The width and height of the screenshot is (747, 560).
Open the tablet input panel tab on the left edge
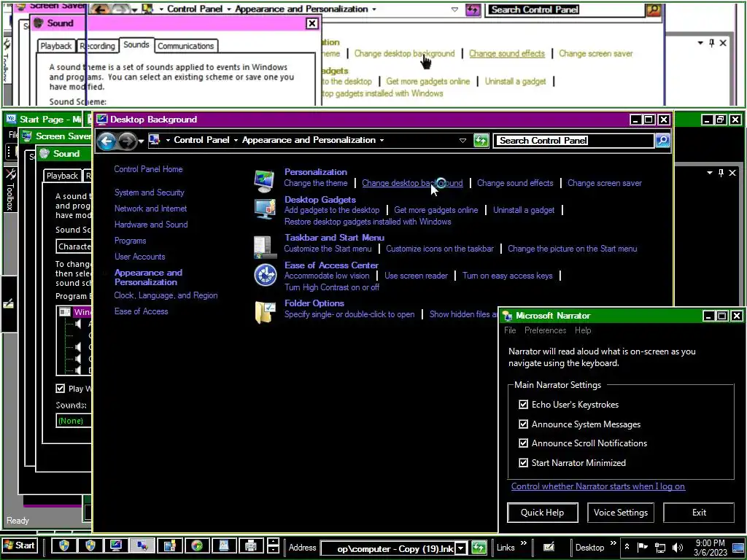(8, 304)
